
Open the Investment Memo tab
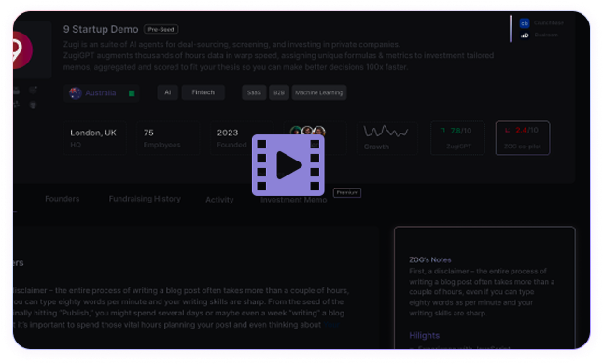click(293, 200)
